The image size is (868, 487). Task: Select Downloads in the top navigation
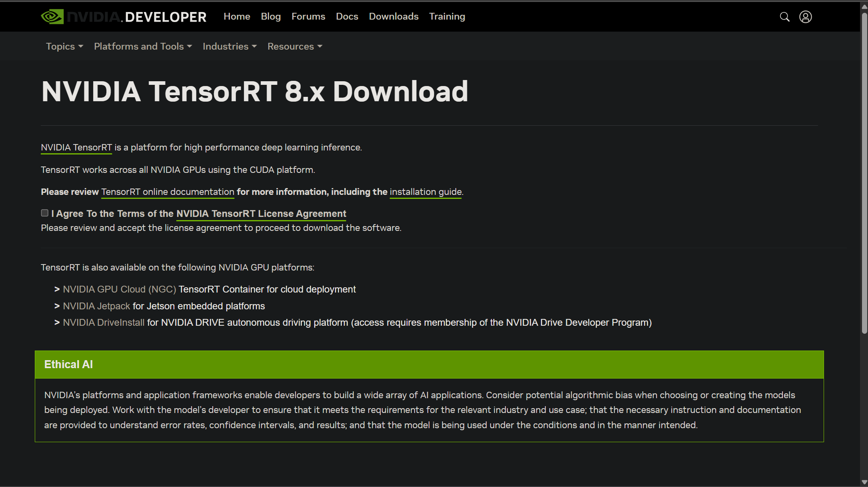point(393,16)
